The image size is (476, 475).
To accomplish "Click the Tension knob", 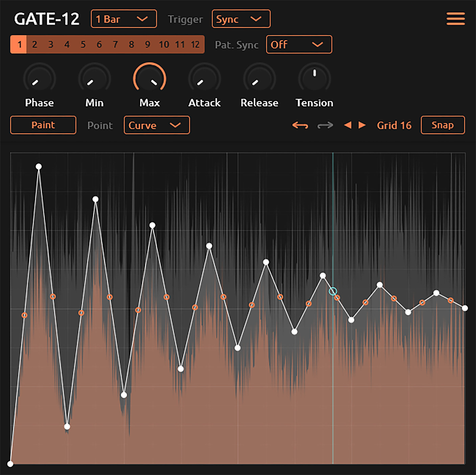I will 314,79.
